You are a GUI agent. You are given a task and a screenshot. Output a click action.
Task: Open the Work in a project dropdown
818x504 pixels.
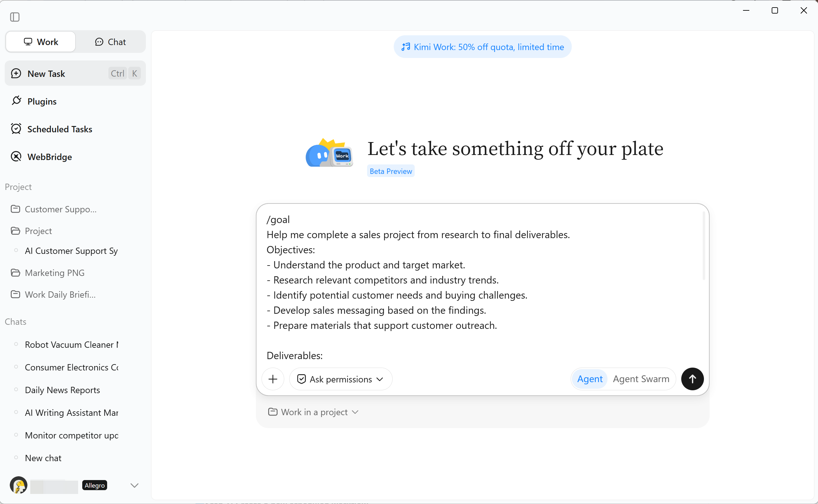313,412
